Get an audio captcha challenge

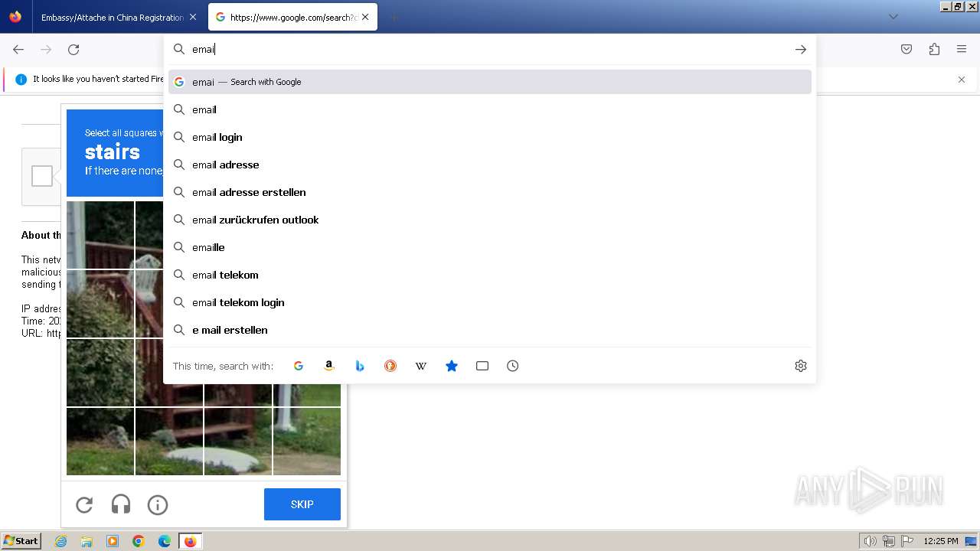pos(121,504)
